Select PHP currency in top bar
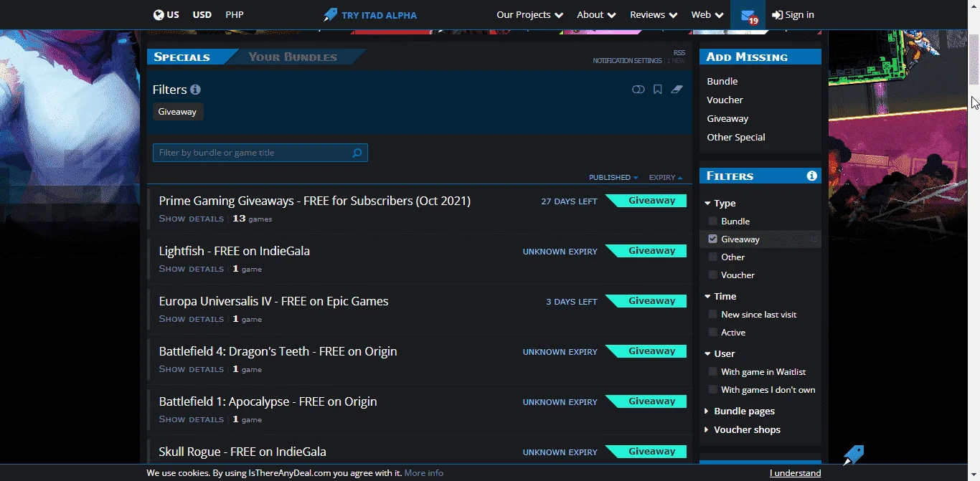This screenshot has width=980, height=481. tap(235, 14)
